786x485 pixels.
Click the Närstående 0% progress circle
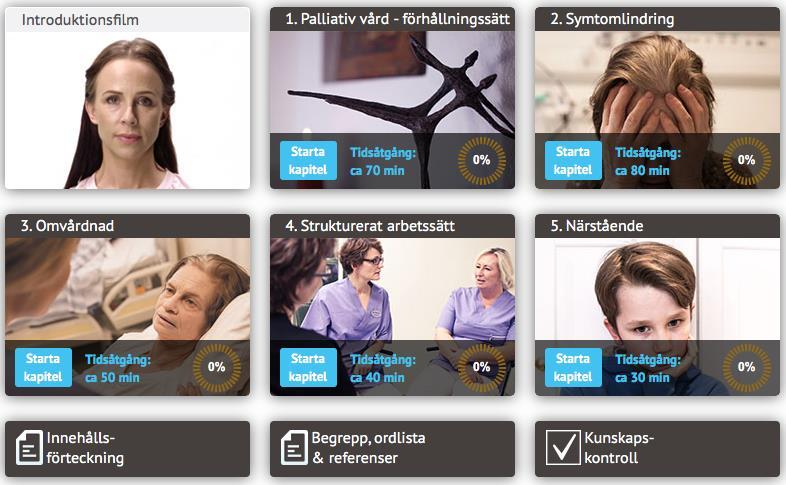click(x=746, y=367)
